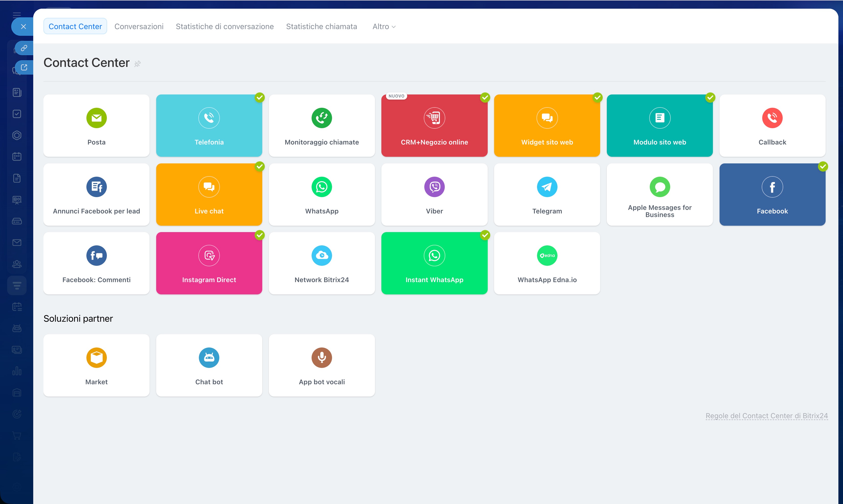Click the Market box icon
Screen dimensions: 843x504
pyautogui.click(x=96, y=358)
